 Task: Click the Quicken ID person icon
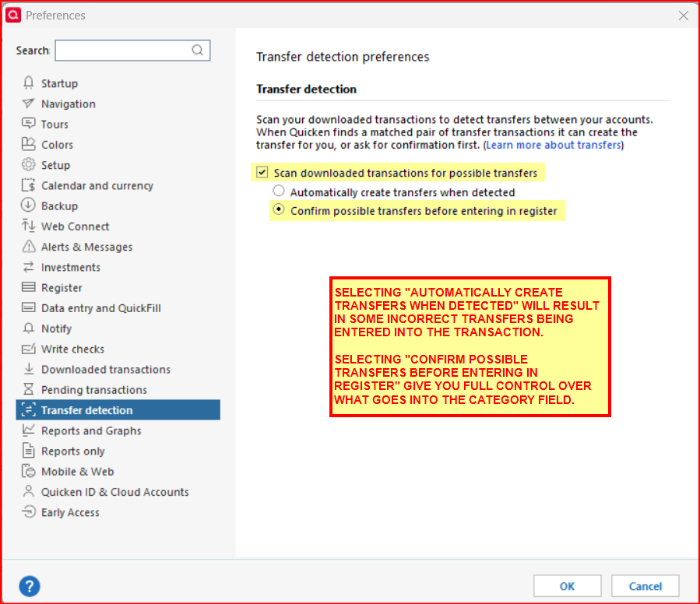[29, 491]
